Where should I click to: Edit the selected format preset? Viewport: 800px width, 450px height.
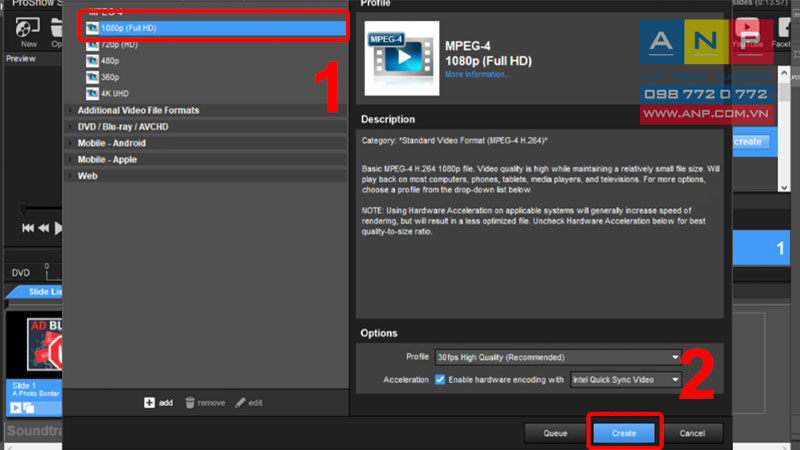[x=249, y=403]
